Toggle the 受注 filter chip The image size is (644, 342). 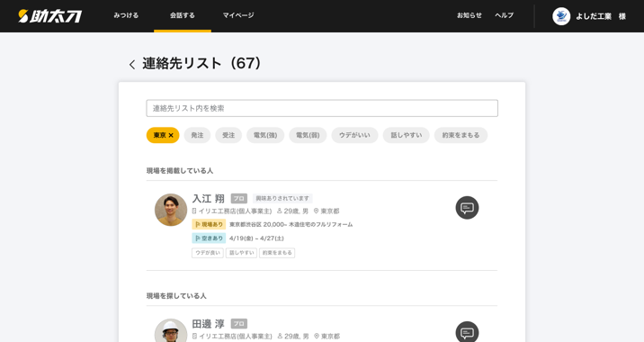pos(228,135)
